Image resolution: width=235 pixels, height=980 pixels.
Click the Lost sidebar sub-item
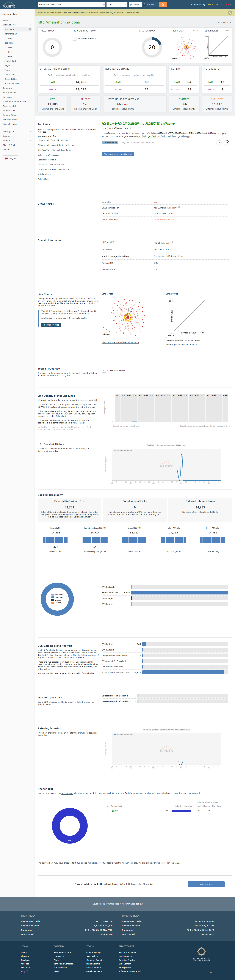(10, 52)
